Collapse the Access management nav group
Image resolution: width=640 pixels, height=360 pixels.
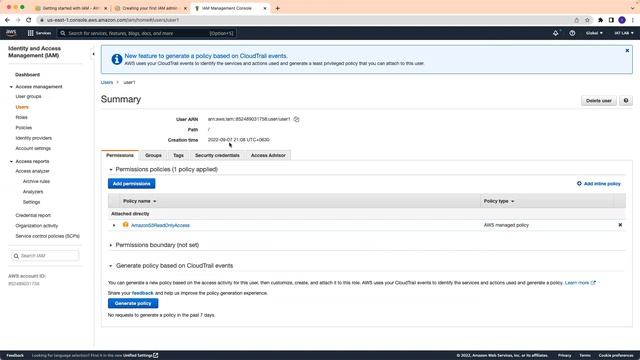(x=11, y=87)
